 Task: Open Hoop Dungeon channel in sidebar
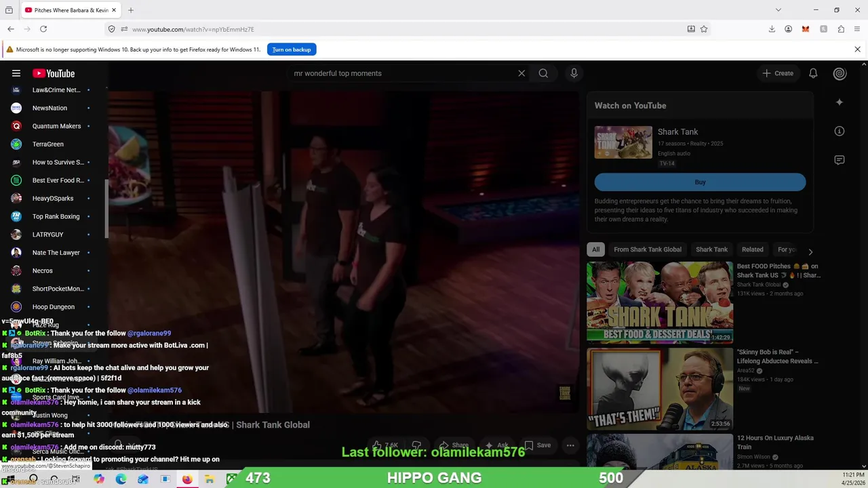tap(52, 306)
